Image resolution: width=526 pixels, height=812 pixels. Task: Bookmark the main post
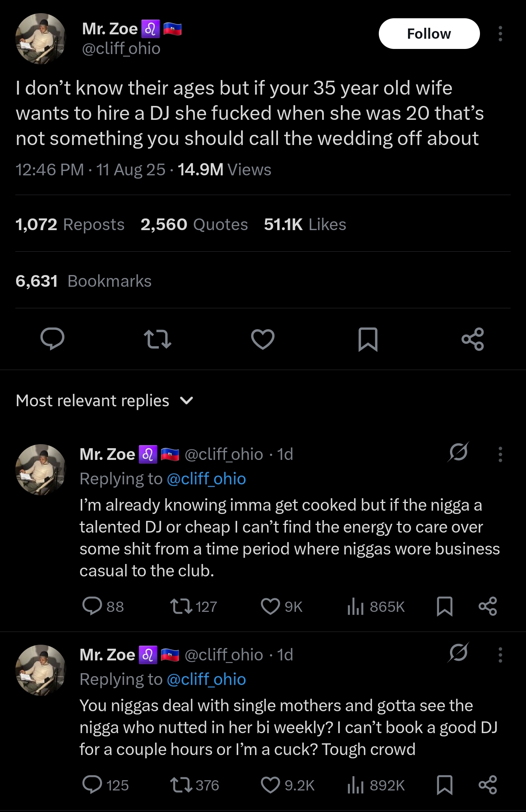coord(367,339)
